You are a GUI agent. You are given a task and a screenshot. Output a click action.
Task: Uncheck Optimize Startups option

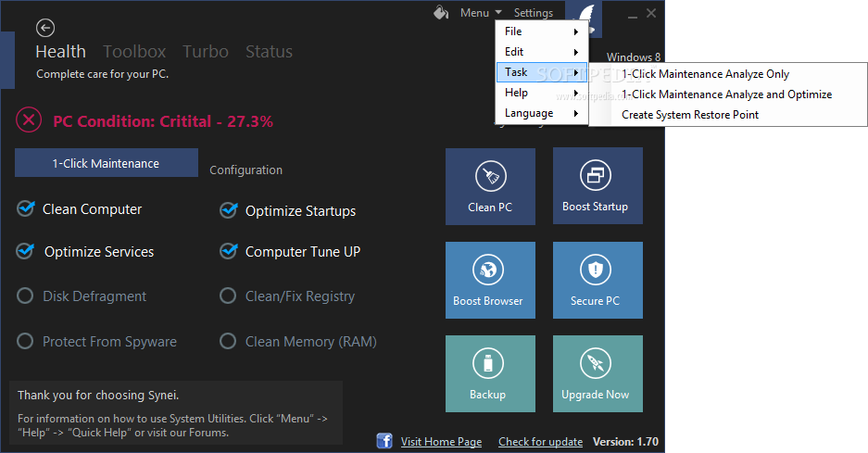(x=228, y=210)
